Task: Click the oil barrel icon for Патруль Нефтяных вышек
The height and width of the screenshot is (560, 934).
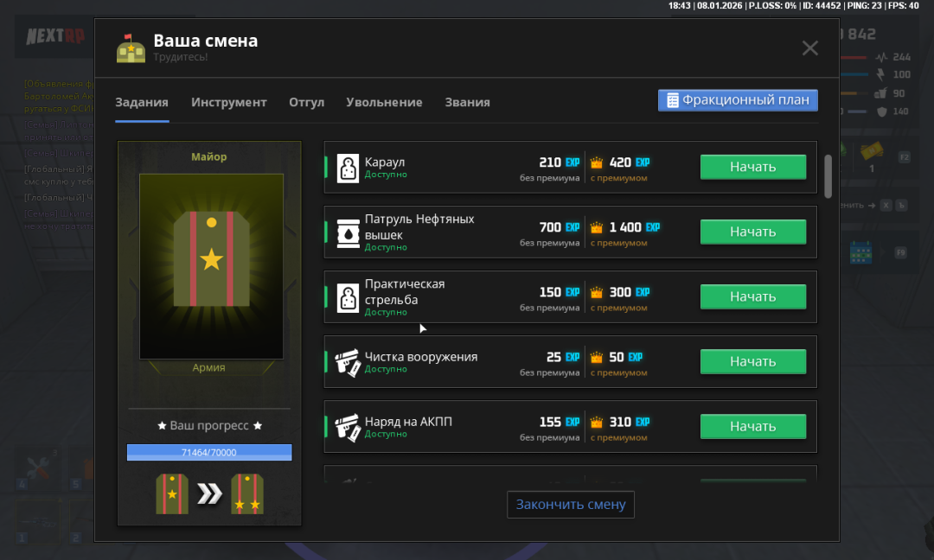Action: pos(348,232)
